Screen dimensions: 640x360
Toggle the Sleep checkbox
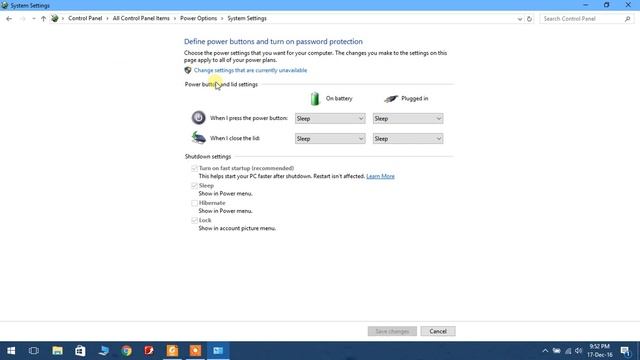[x=194, y=186]
